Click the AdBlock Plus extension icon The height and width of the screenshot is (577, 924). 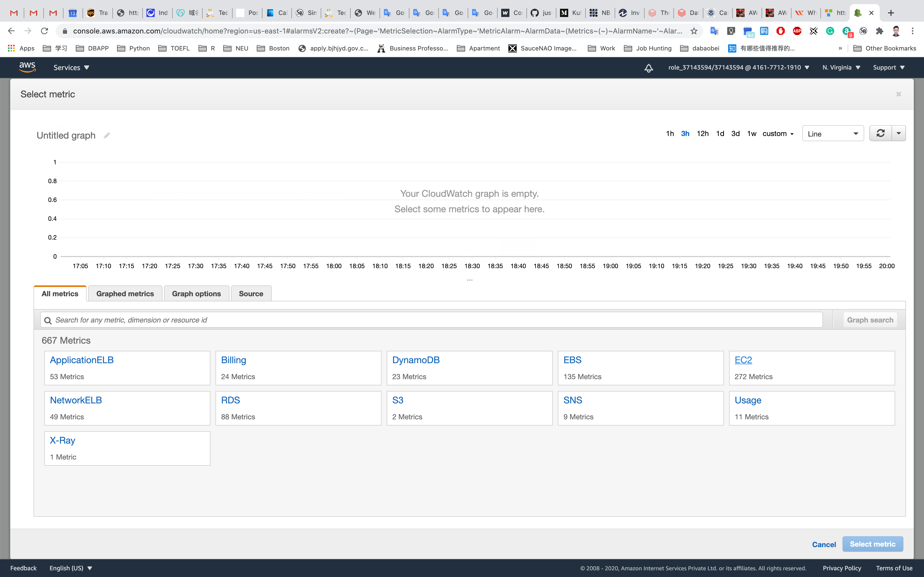797,31
